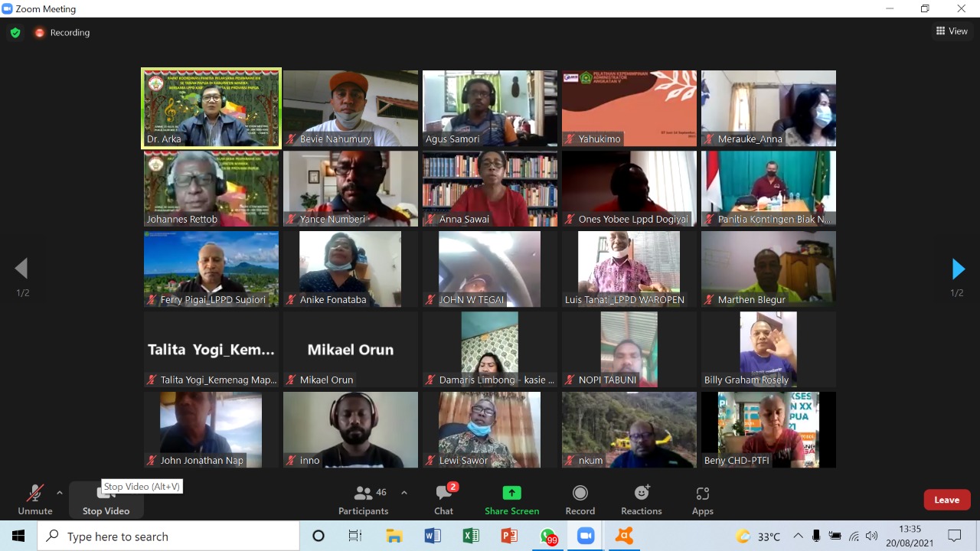
Task: Select Anna Sawai's video tile
Action: (x=490, y=187)
